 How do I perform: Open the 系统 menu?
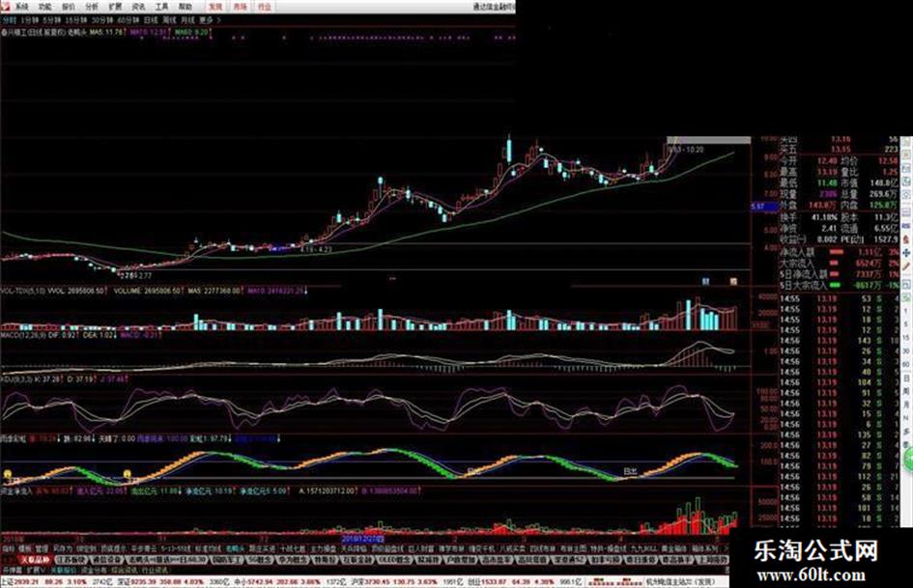click(x=22, y=7)
